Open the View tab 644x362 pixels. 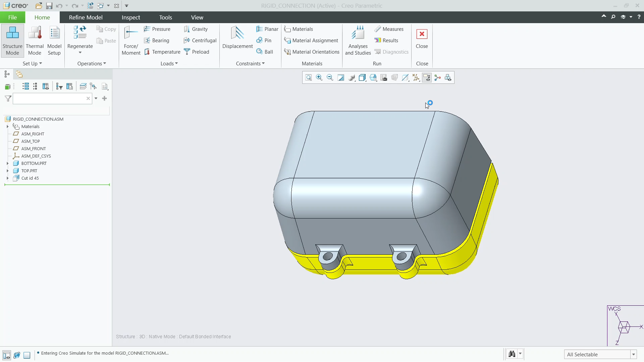click(197, 17)
